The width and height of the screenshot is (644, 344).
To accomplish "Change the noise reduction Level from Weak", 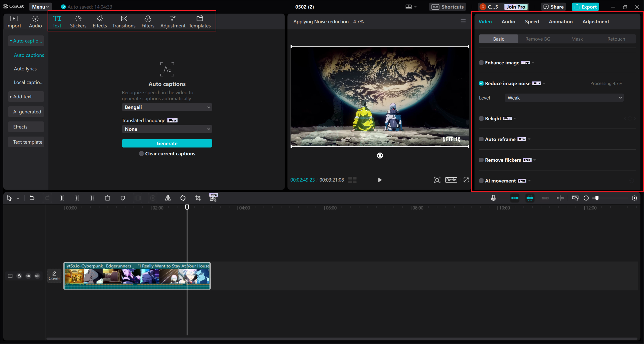I will [564, 98].
